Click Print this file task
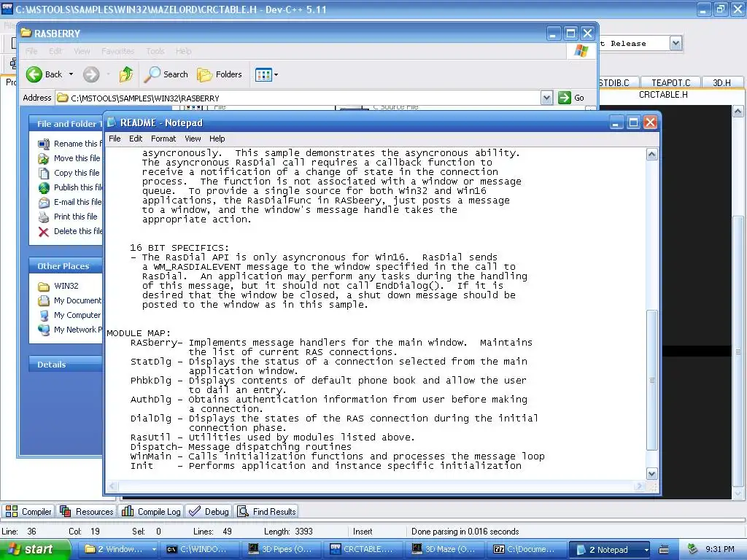Screen dimensions: 747x560 click(x=75, y=217)
